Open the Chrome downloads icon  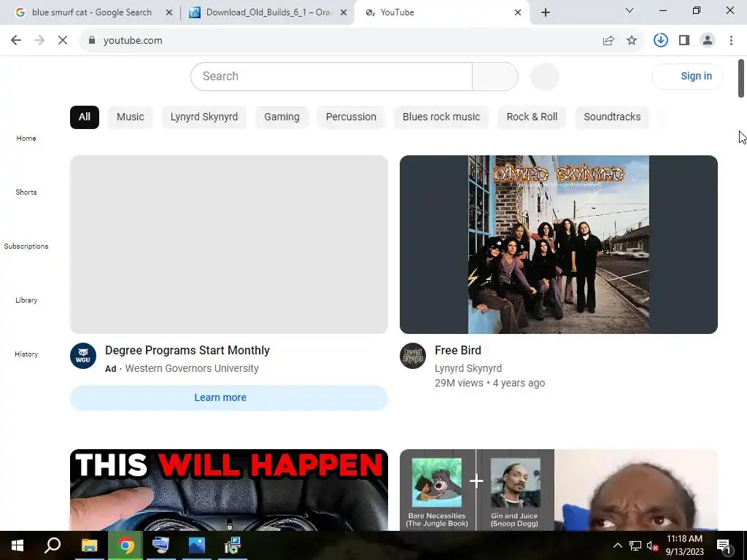661,41
